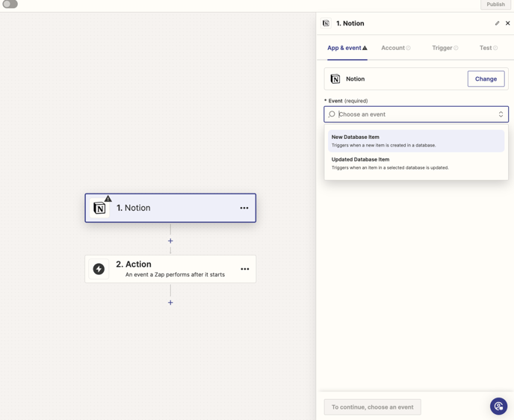Toggle the Zap on/off switch
514x420 pixels.
point(10,4)
